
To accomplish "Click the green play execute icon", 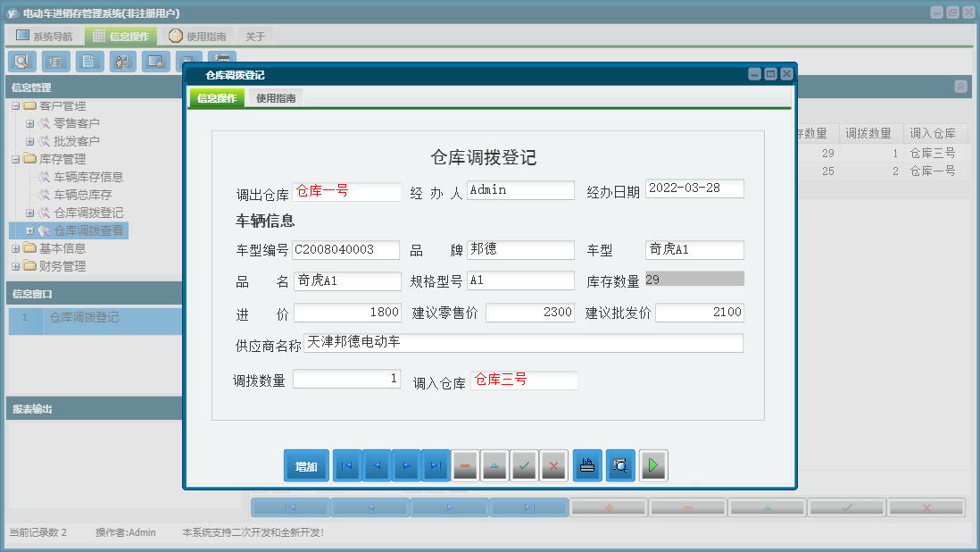I will 653,465.
